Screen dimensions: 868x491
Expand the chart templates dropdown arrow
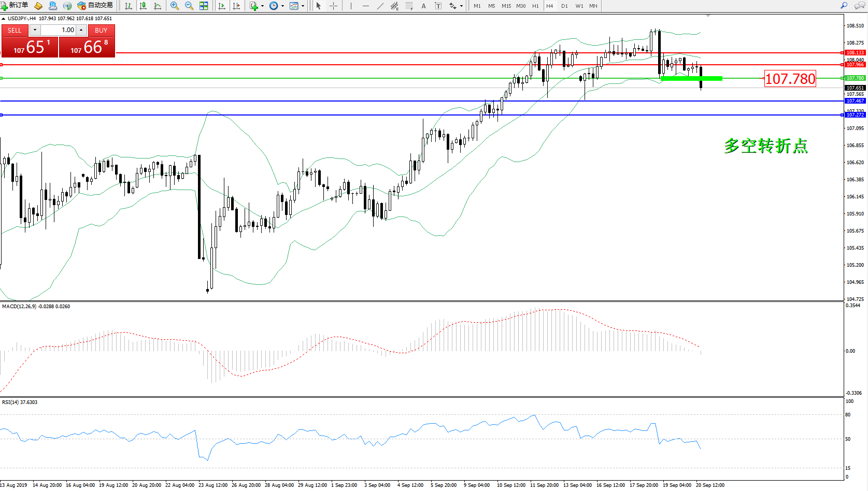303,6
